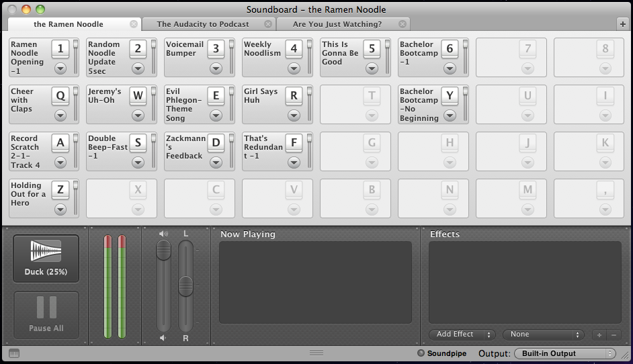Click the keyboard icon in bottom-left status bar
The image size is (633, 364).
pyautogui.click(x=14, y=353)
